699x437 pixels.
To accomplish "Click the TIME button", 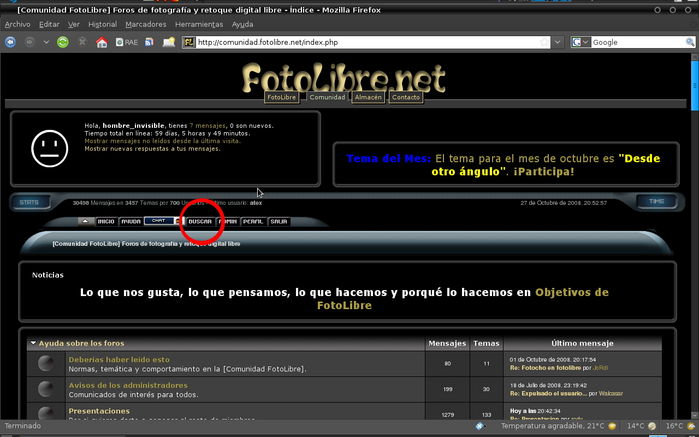I will pos(656,202).
